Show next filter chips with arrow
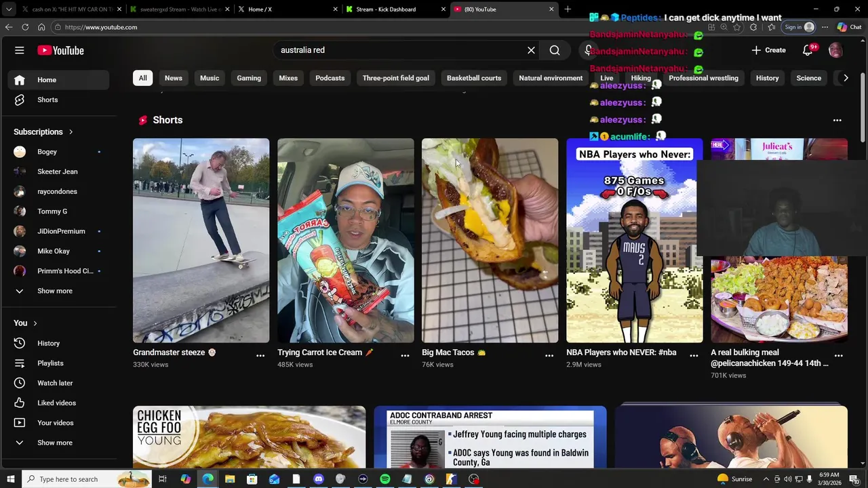This screenshot has height=488, width=868. coord(846,78)
